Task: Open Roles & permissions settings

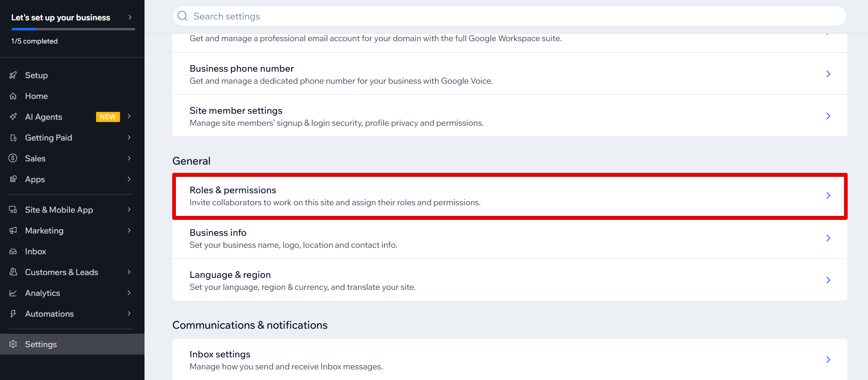Action: click(x=509, y=196)
